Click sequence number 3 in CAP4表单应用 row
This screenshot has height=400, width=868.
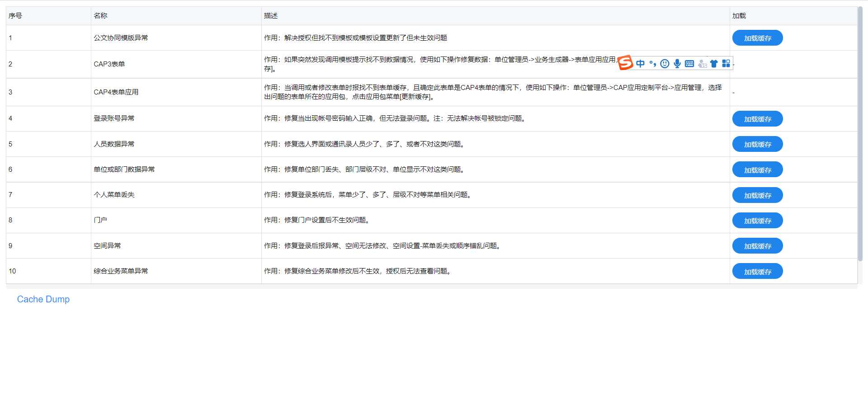coord(10,92)
